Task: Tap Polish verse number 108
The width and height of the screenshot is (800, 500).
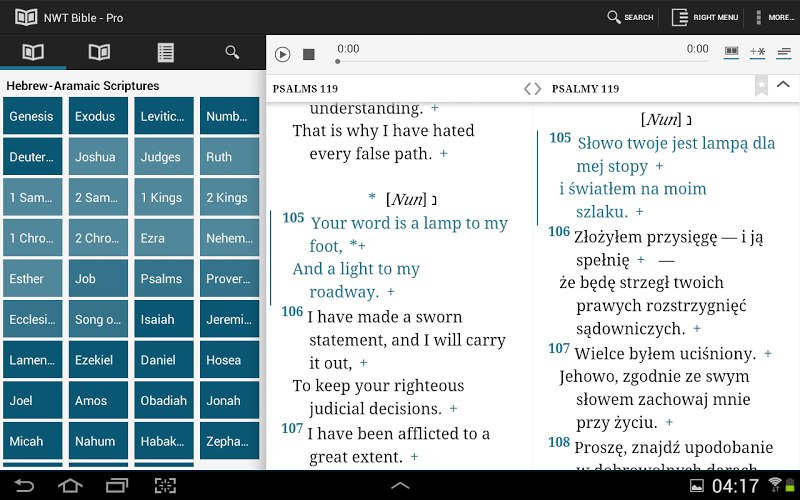Action: click(x=559, y=442)
